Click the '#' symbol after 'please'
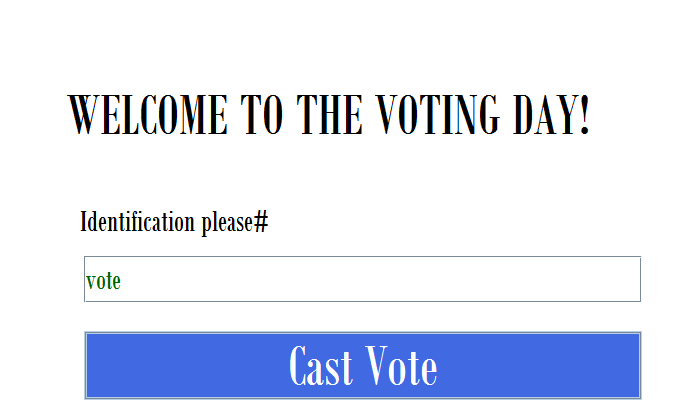 click(261, 222)
